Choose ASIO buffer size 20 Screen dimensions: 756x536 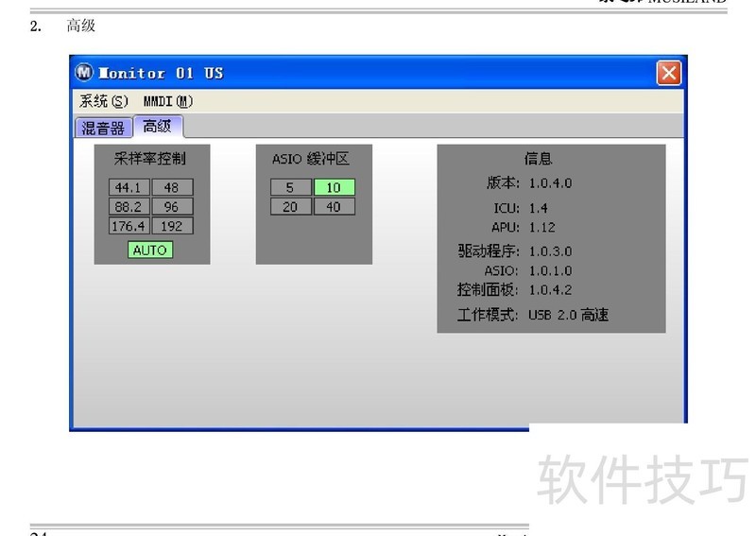tap(290, 206)
